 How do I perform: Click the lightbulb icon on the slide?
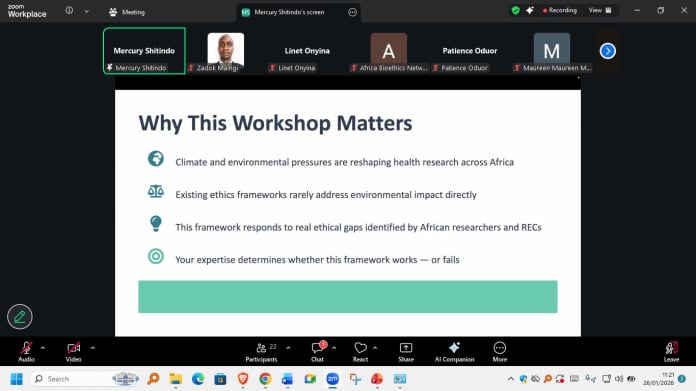click(x=156, y=224)
